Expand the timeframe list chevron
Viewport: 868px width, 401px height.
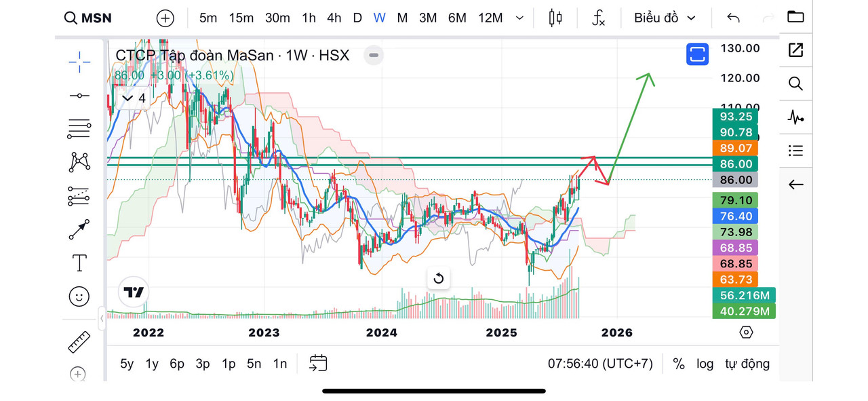(520, 18)
